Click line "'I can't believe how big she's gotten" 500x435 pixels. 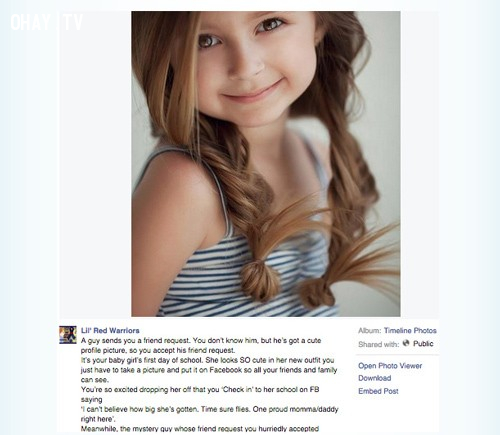click(x=210, y=409)
